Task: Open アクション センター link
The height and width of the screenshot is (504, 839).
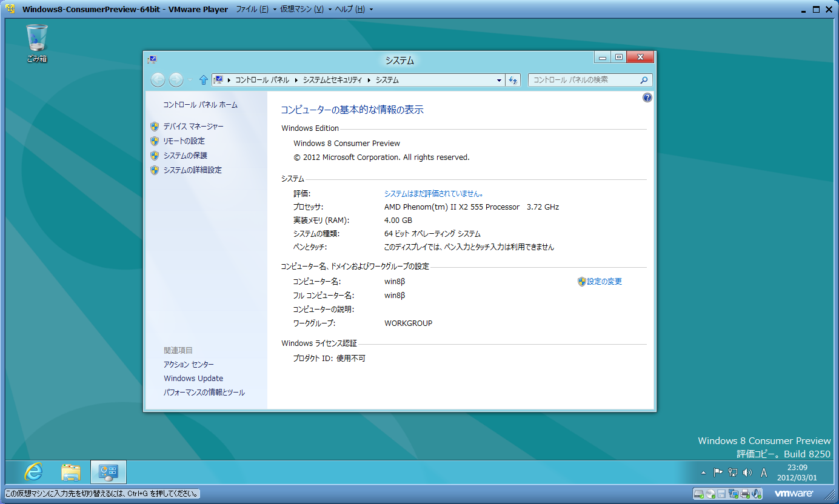Action: click(x=189, y=365)
